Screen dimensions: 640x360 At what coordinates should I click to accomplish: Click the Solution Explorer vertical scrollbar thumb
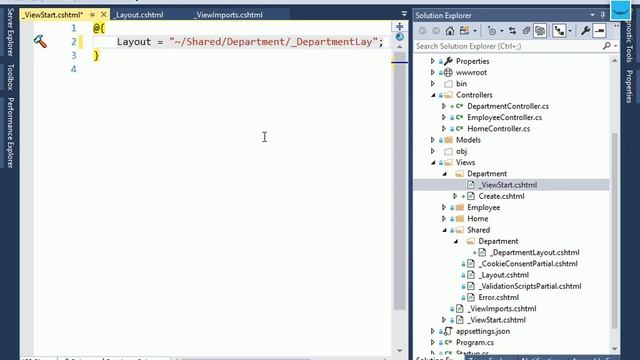[614, 231]
